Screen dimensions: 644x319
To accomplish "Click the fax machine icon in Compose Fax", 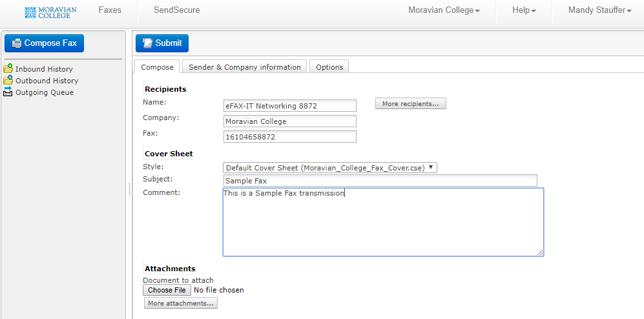I will coord(16,43).
